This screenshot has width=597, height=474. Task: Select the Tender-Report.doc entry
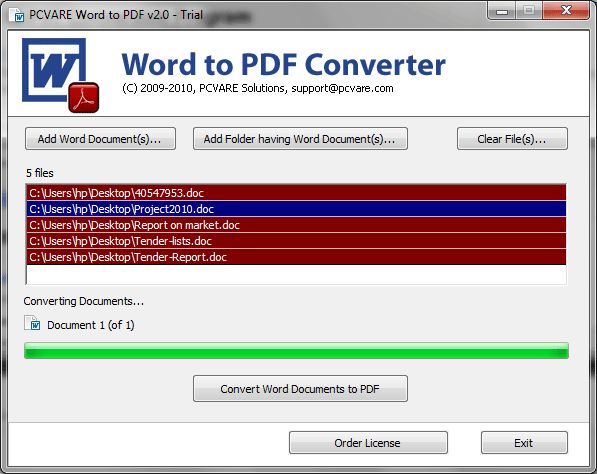[x=296, y=257]
